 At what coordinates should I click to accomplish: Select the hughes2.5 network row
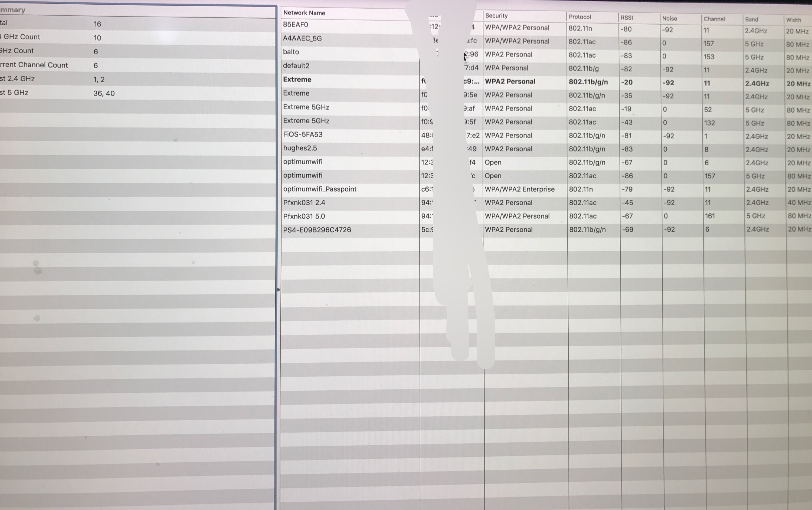(300, 148)
